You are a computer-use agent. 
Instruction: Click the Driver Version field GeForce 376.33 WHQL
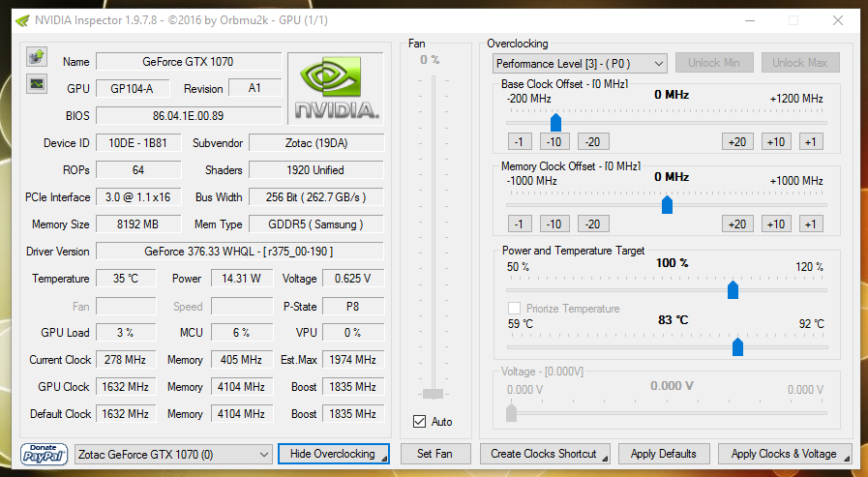[239, 252]
